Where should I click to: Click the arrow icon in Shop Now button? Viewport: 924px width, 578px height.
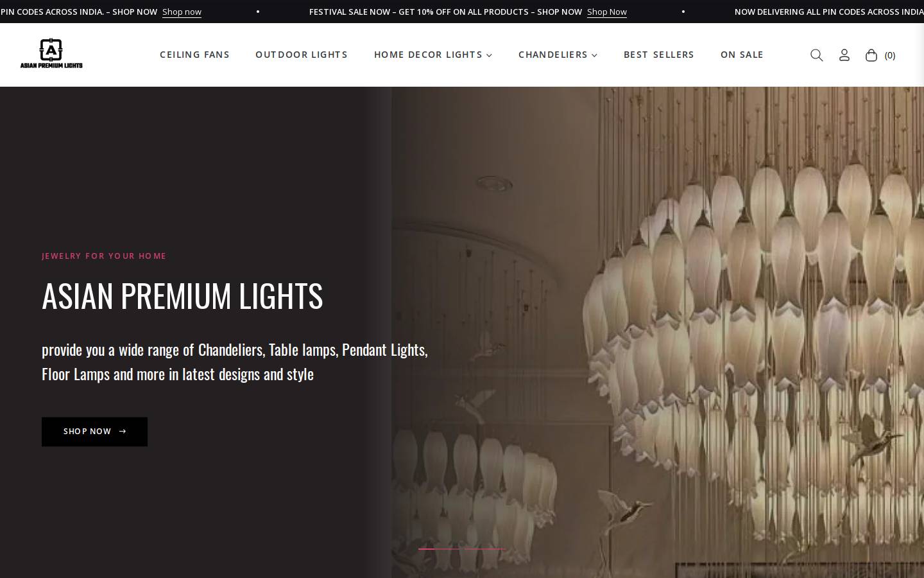tap(123, 432)
